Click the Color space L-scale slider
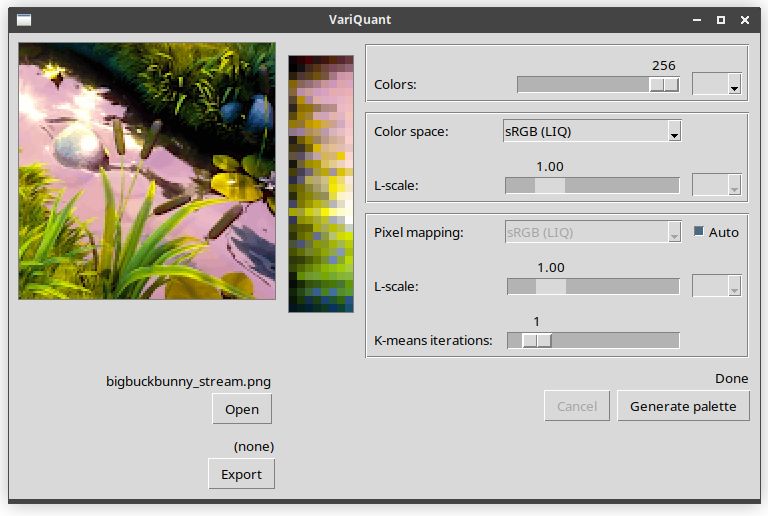The image size is (768, 516). 592,186
